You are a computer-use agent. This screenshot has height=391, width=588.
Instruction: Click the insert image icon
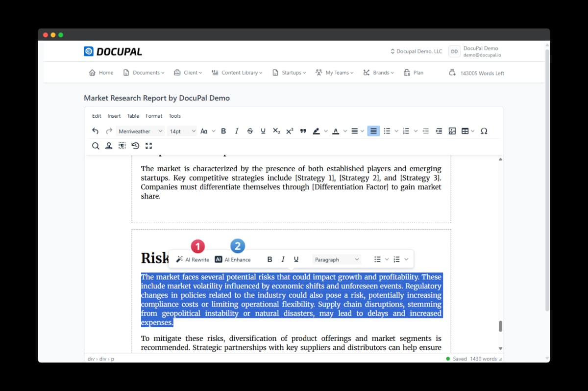(452, 131)
